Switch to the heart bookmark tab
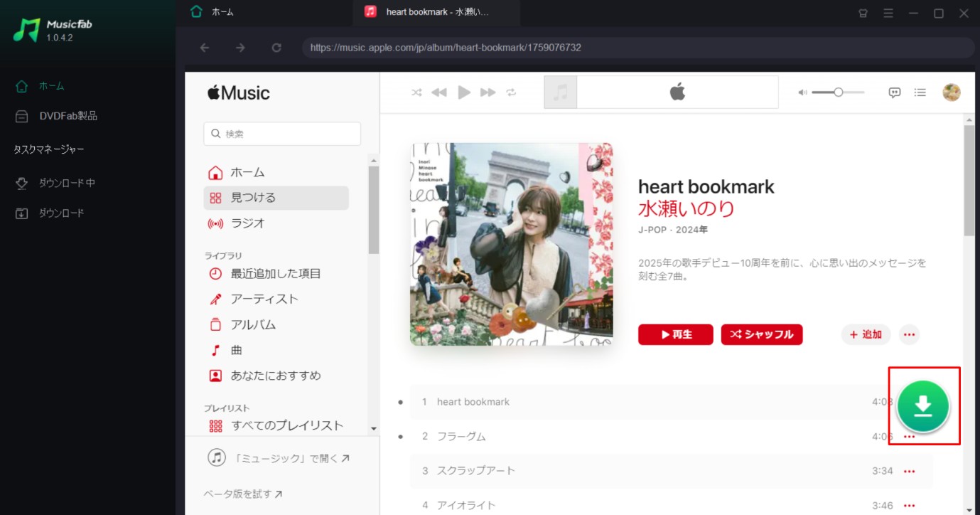This screenshot has width=980, height=515. pyautogui.click(x=436, y=12)
